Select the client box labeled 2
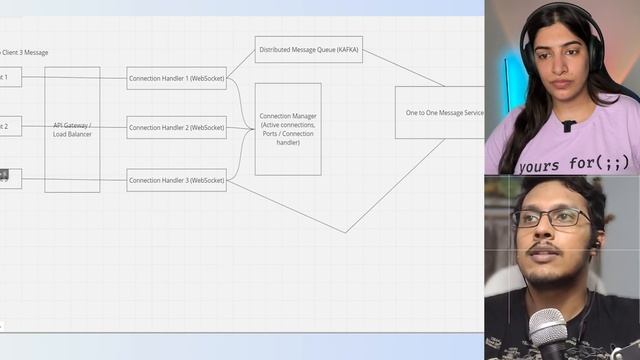Image resolution: width=640 pixels, height=360 pixels. 11,126
